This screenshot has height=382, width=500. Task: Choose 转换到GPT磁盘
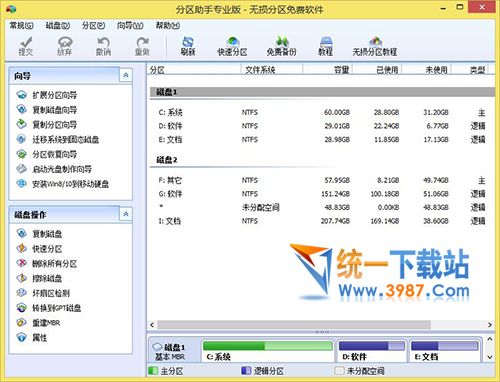pyautogui.click(x=49, y=308)
